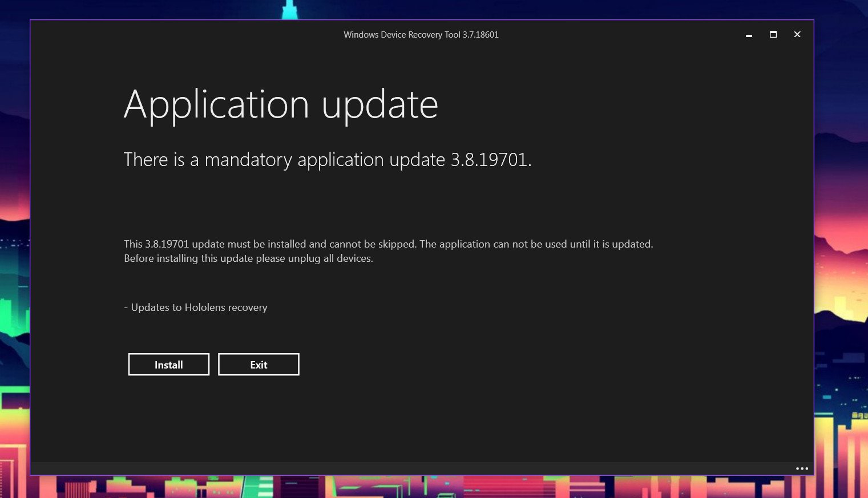Close the Windows Device Recovery Tool window
Screen dimensions: 868x498
click(x=797, y=34)
